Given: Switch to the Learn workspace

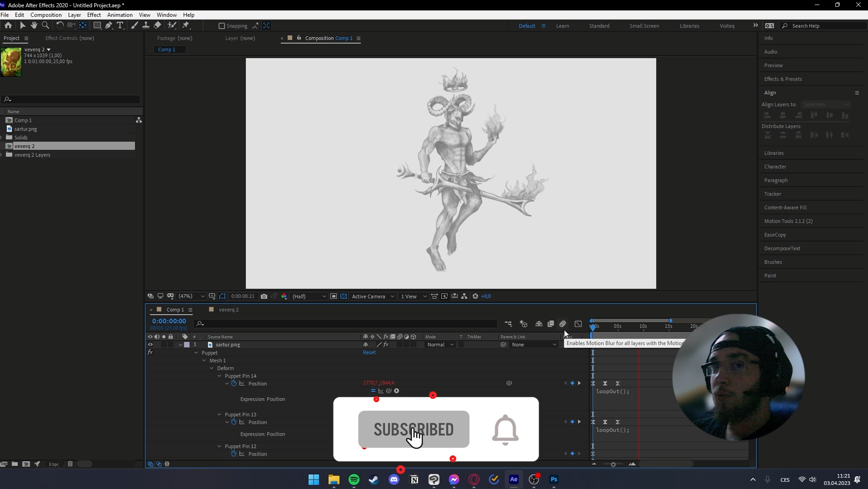Looking at the screenshot, I should (562, 26).
